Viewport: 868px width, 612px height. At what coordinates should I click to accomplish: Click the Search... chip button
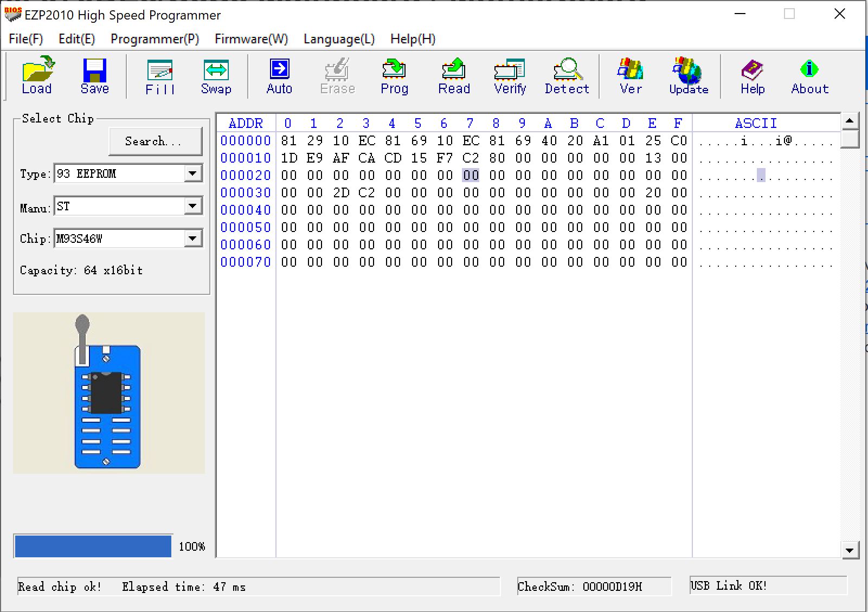pos(156,141)
